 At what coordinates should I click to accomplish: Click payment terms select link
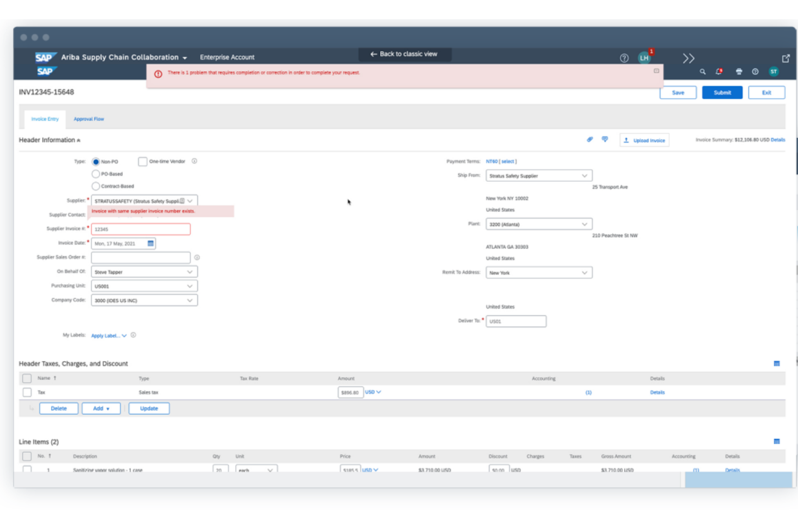tap(508, 161)
